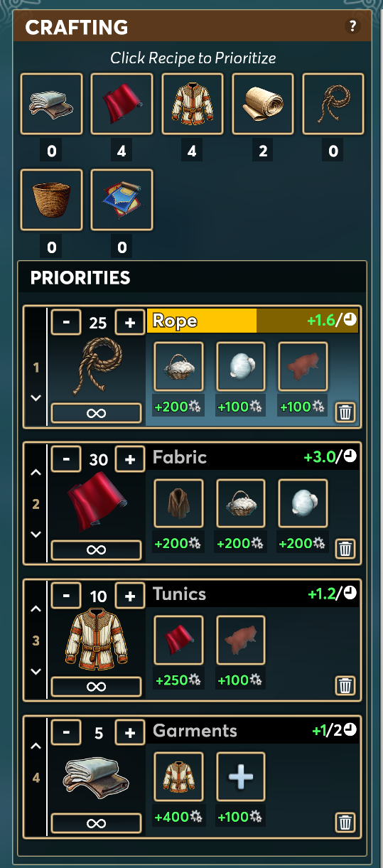Click the plus ingredient slot in Garments
383x868 pixels.
241,777
